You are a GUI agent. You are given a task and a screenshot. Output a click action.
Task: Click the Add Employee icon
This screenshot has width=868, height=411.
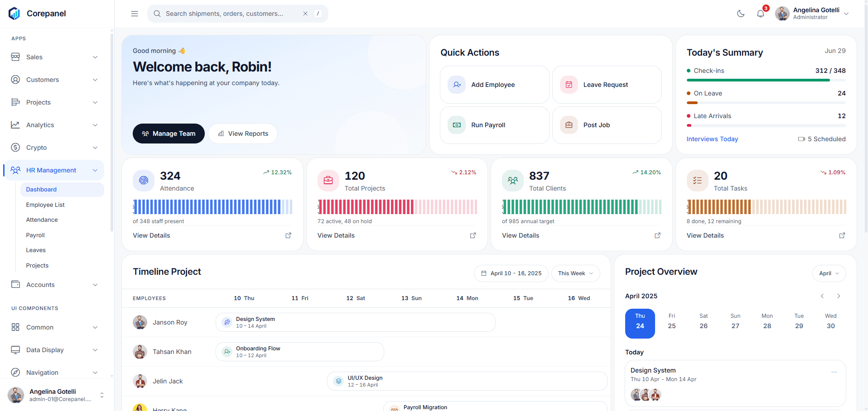[x=457, y=85]
